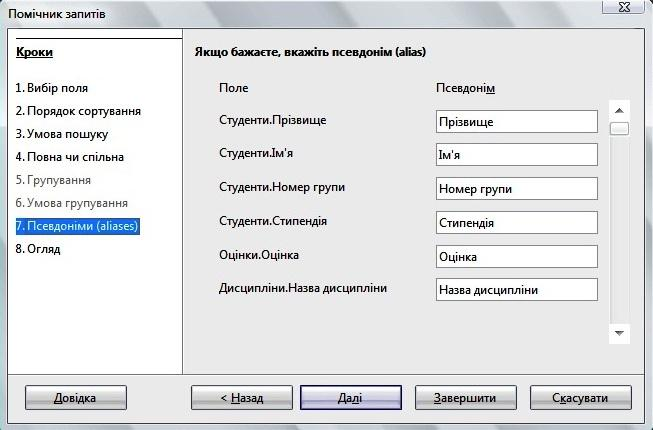Viewport: 653px width, 430px height.
Task: Cancel the wizard with Скасувати
Action: click(581, 398)
